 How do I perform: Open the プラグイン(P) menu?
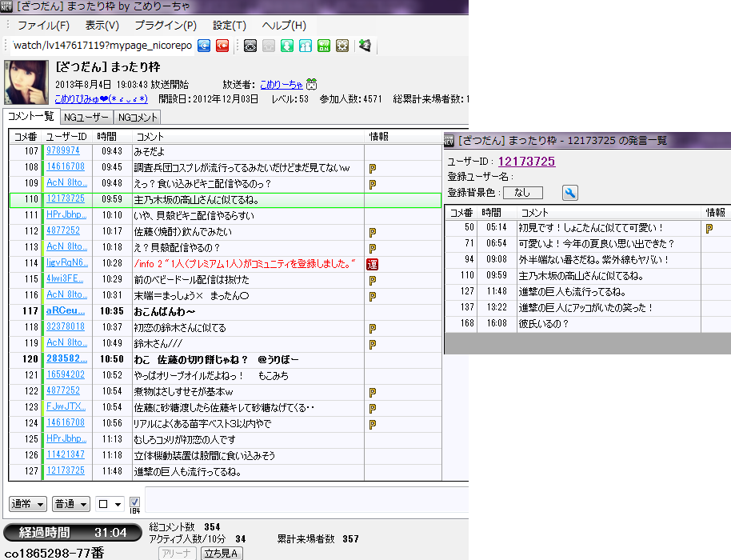[x=166, y=25]
